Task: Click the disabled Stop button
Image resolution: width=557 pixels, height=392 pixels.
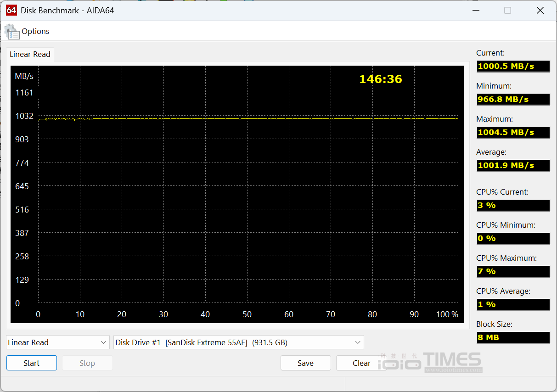Action: point(87,363)
